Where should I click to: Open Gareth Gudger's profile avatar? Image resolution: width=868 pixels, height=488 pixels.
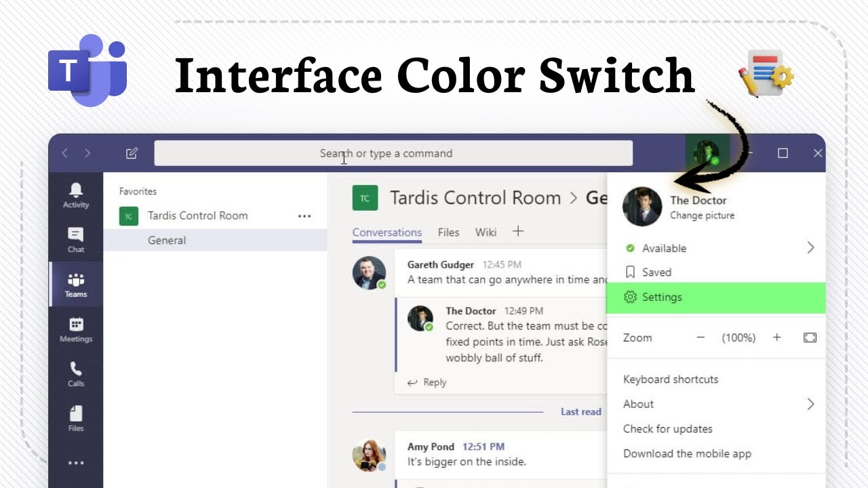(x=370, y=272)
